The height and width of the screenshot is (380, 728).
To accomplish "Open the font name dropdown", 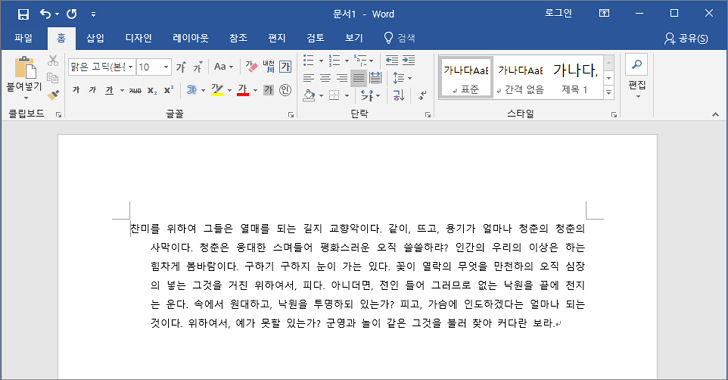I will point(130,67).
